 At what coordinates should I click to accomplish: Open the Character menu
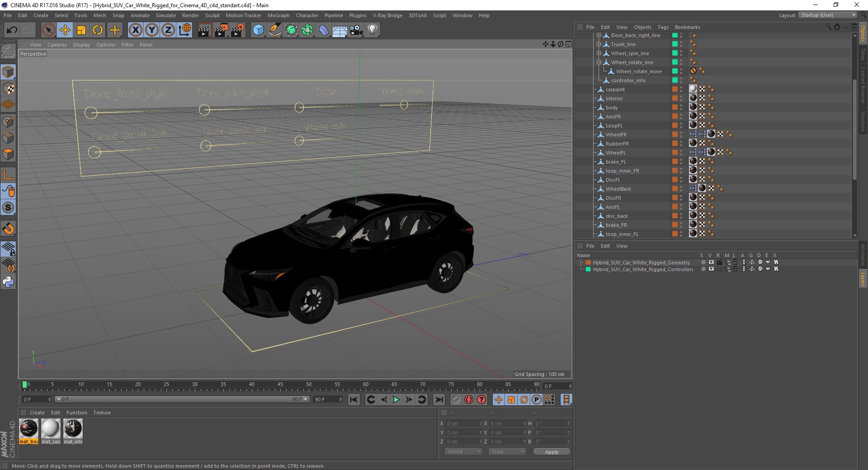tap(307, 15)
